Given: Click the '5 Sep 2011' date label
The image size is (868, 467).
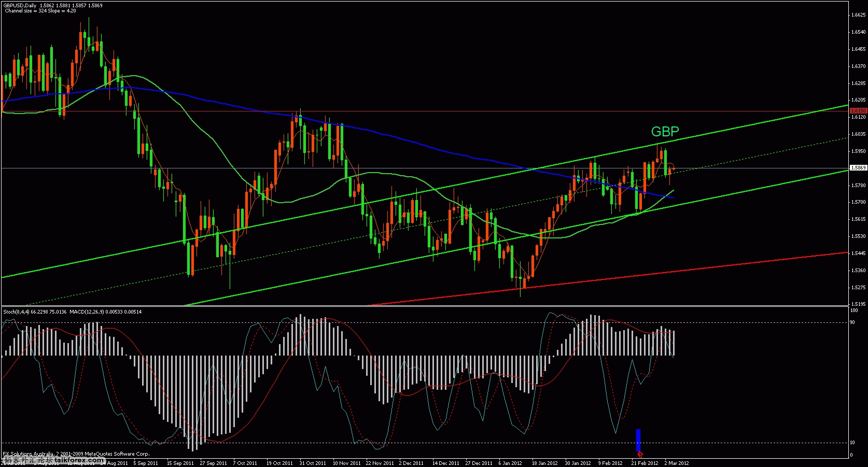Looking at the screenshot, I should point(146,463).
